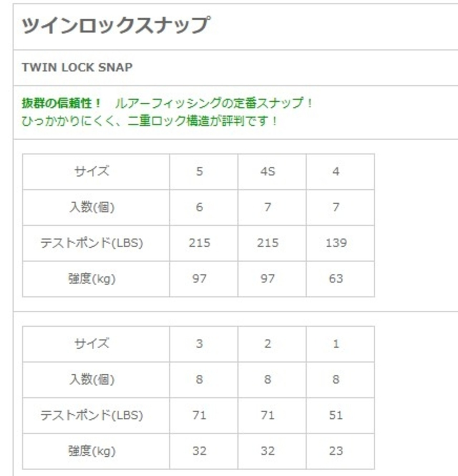Click the 71 value under size 3
Viewport: 458px width, 476px height.
pyautogui.click(x=199, y=415)
